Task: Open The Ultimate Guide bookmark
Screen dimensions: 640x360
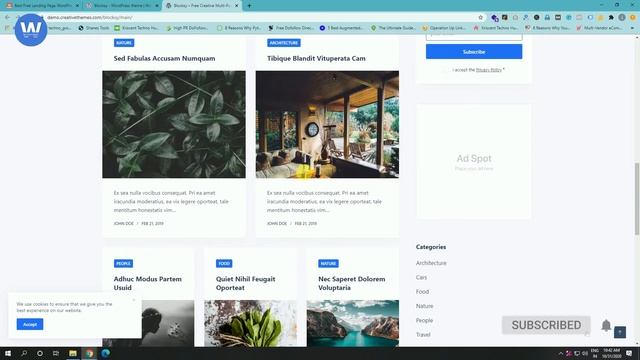Action: [x=393, y=28]
